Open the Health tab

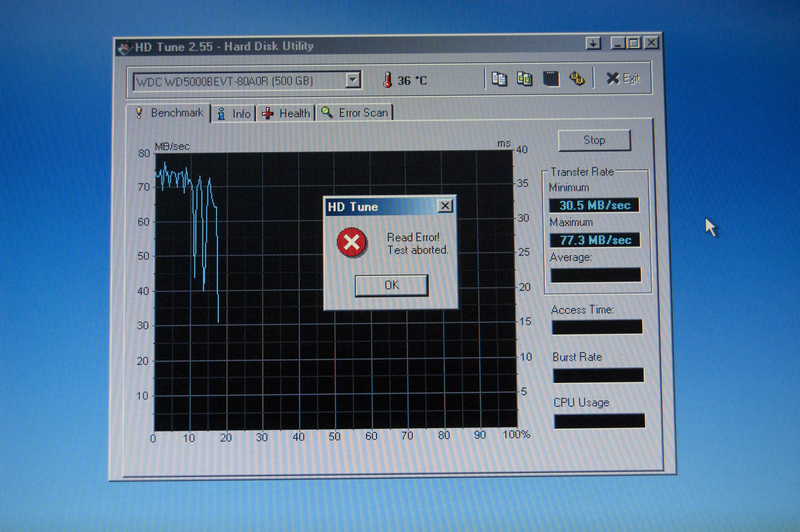point(286,114)
